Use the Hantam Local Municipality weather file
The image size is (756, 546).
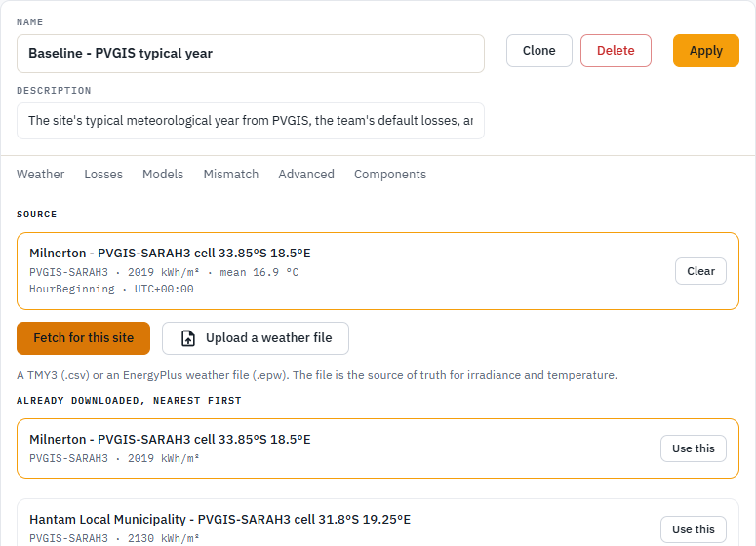pos(694,529)
